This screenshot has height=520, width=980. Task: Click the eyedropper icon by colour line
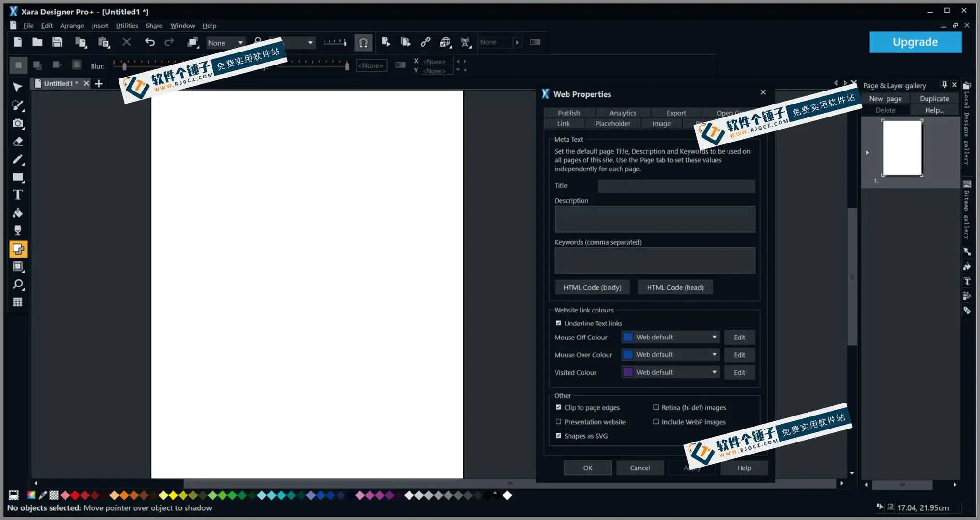click(x=42, y=495)
